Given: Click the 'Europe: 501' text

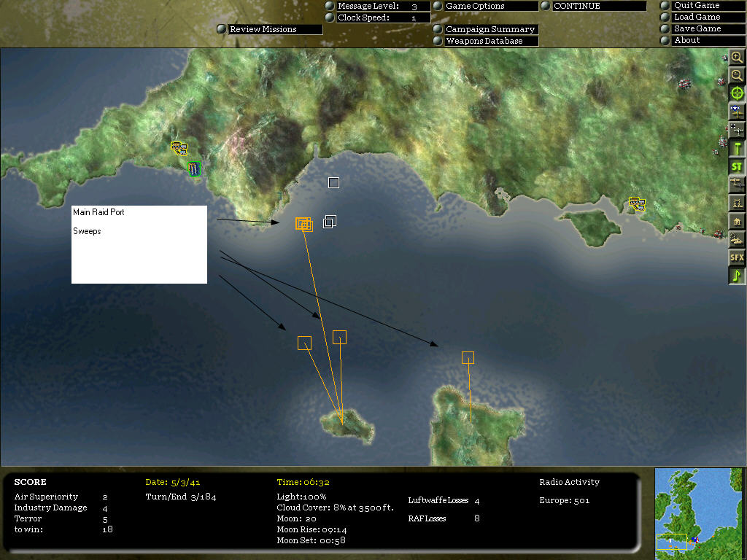Looking at the screenshot, I should (564, 500).
